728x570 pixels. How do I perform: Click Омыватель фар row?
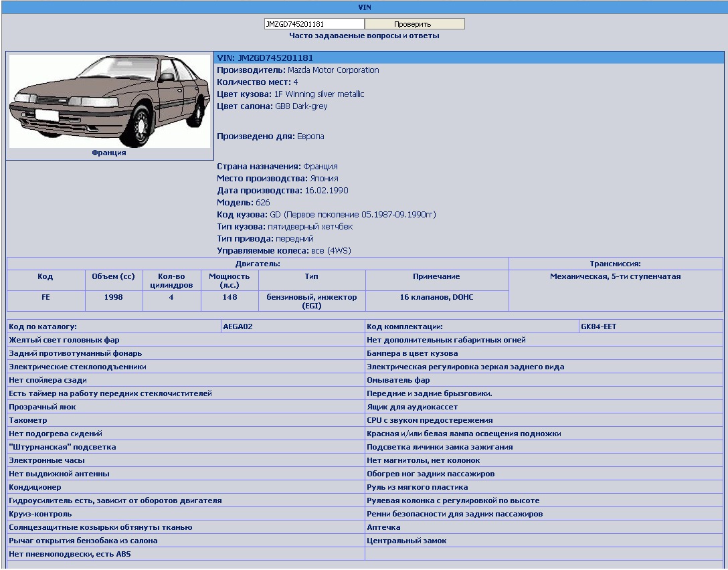[544, 381]
